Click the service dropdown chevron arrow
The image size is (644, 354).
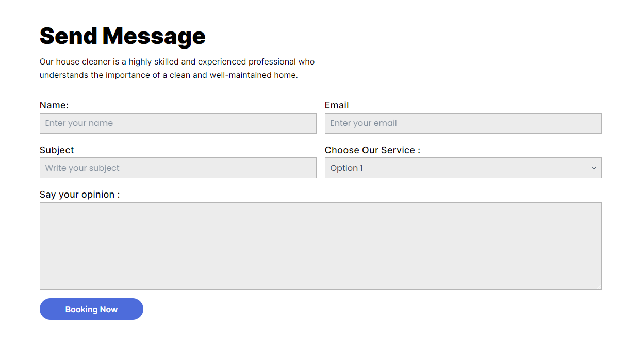593,168
